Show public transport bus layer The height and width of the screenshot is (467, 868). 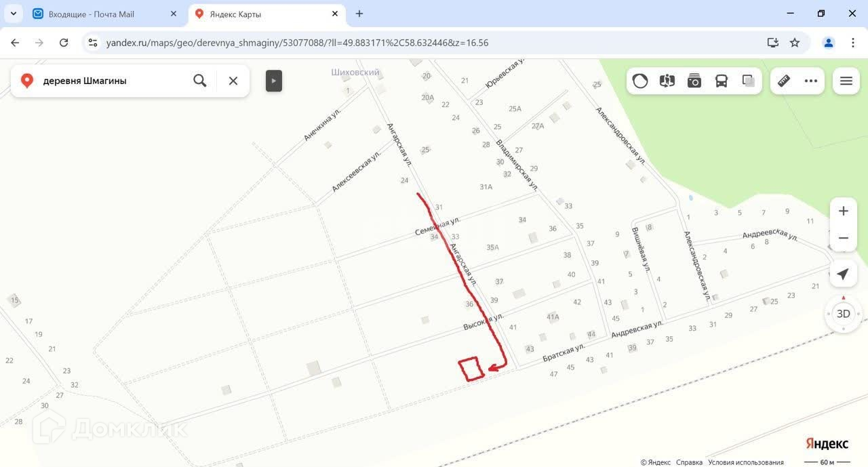coord(722,81)
